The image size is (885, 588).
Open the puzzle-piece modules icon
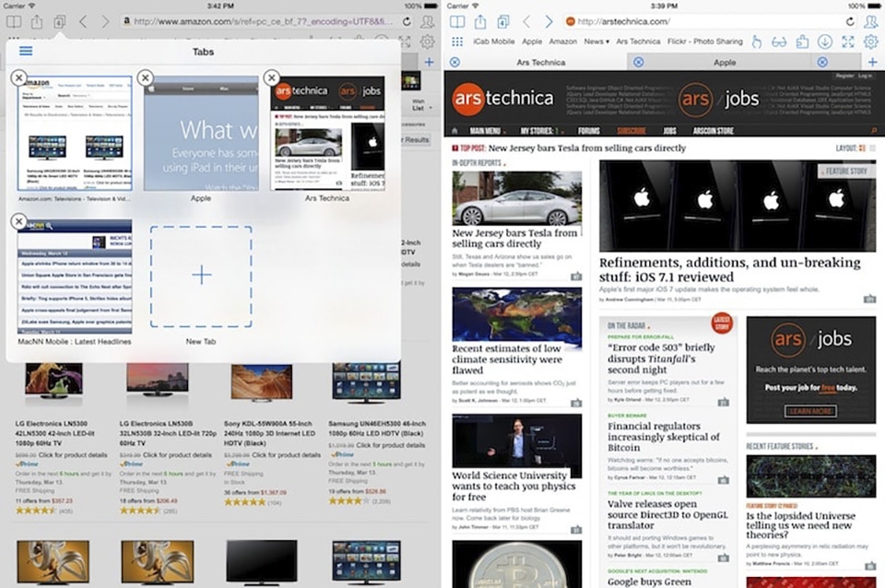[802, 41]
